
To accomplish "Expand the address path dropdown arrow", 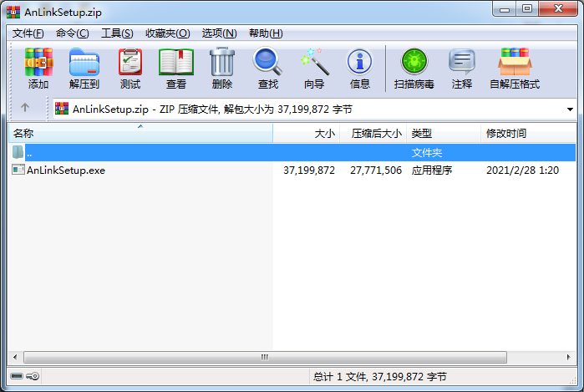I will click(570, 109).
